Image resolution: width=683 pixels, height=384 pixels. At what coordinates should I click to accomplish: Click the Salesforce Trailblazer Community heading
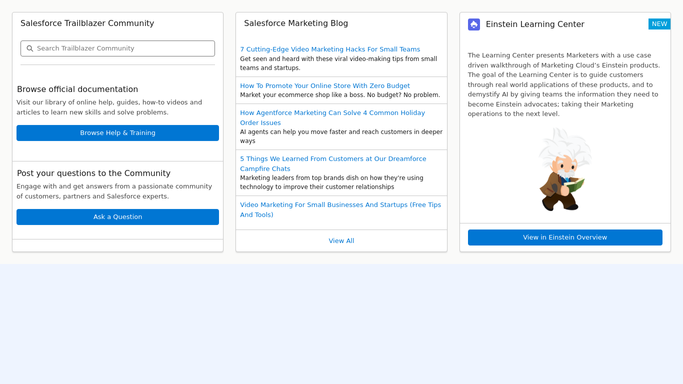click(x=87, y=24)
